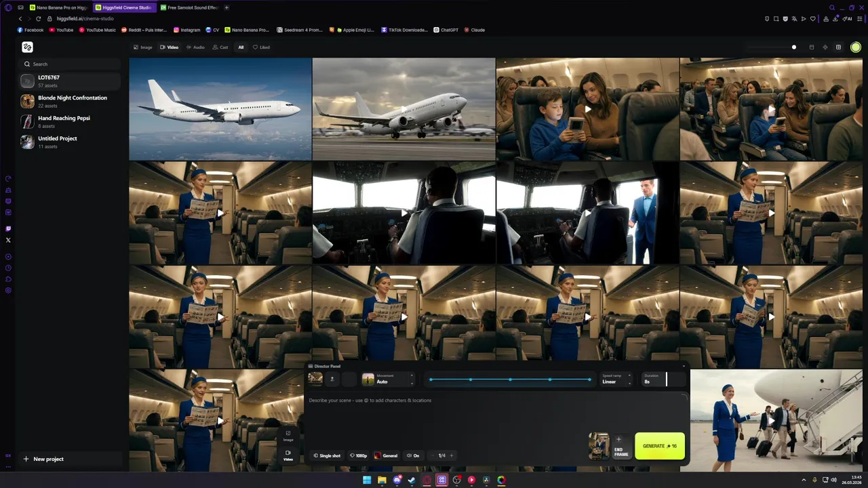The image size is (868, 488).
Task: Click Opera heart bookmark icon
Action: click(813, 18)
